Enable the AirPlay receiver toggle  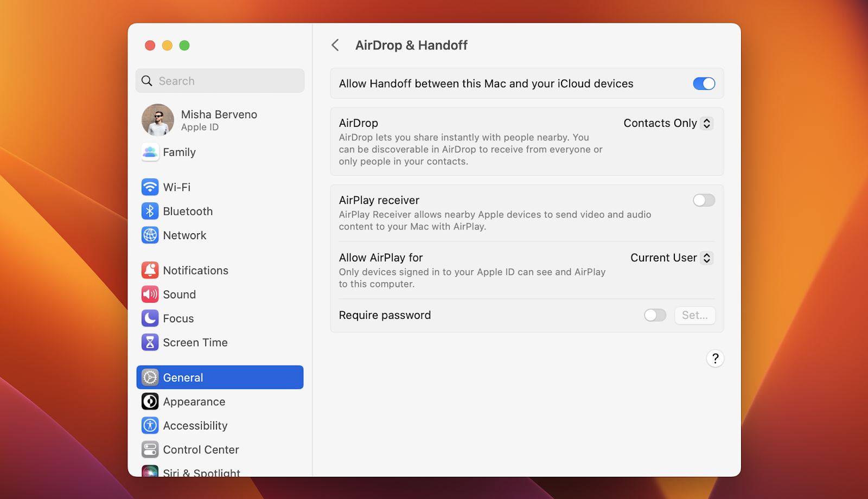(x=704, y=200)
